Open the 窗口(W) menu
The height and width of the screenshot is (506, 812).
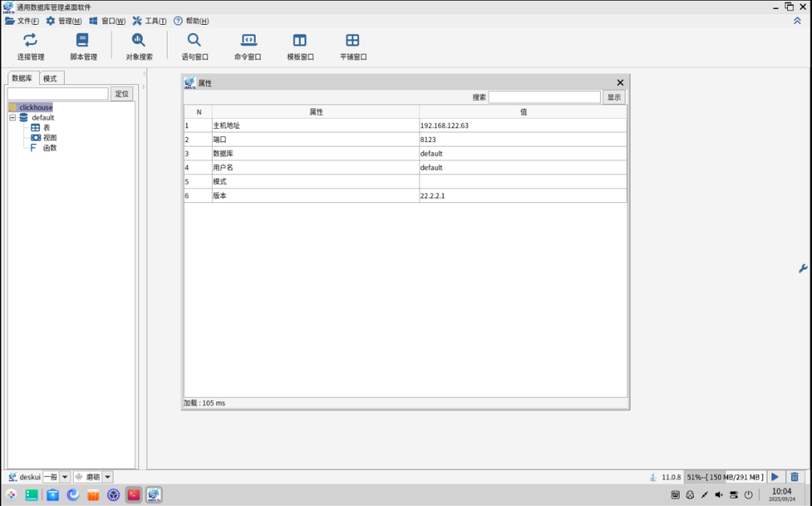coord(108,21)
